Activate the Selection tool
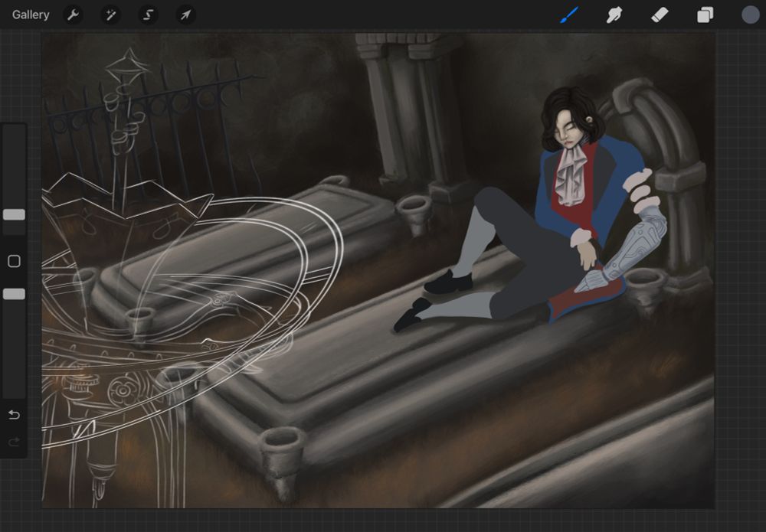The width and height of the screenshot is (766, 532). pyautogui.click(x=148, y=15)
